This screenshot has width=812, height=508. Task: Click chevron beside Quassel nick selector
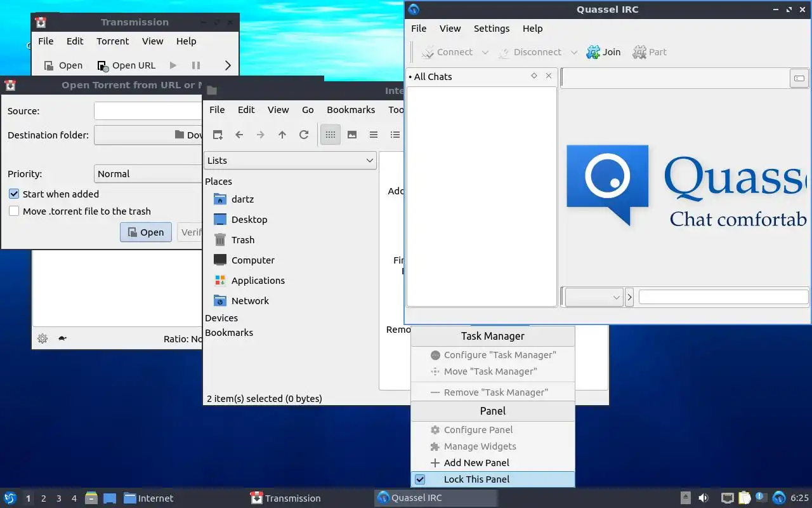[x=629, y=297]
